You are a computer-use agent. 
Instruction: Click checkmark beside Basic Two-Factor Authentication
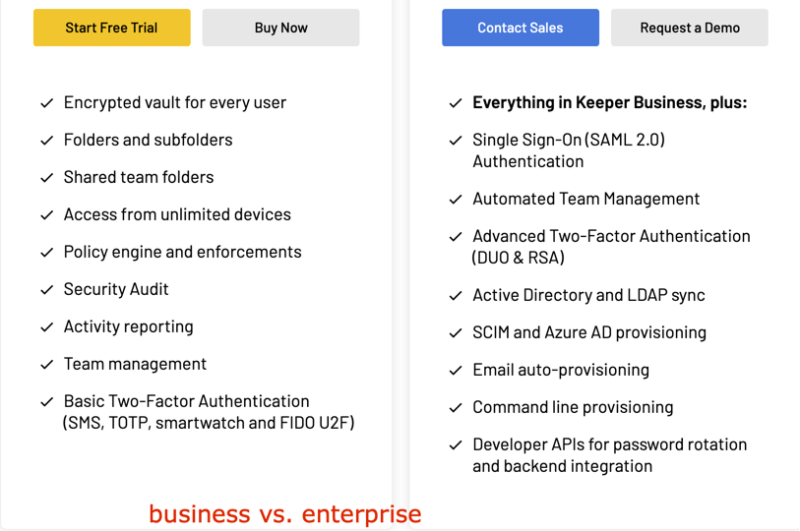(47, 402)
